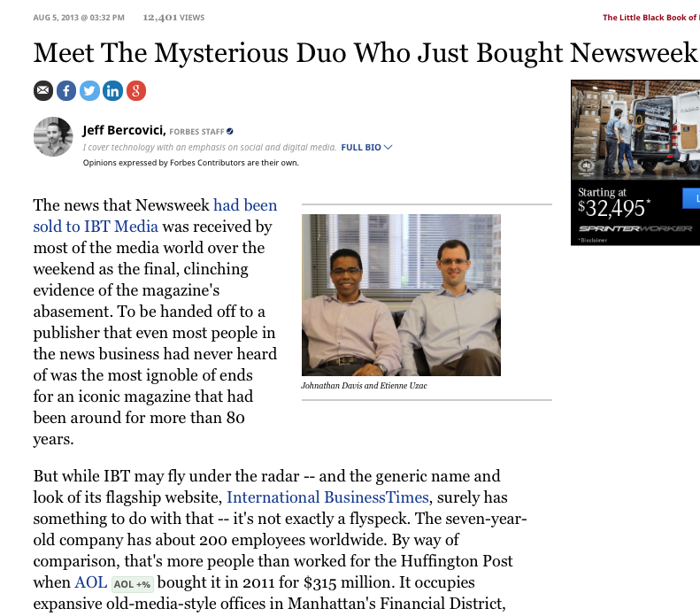Open author name Jeff Bercovici
Screen dimensions: 700x616
pos(124,130)
